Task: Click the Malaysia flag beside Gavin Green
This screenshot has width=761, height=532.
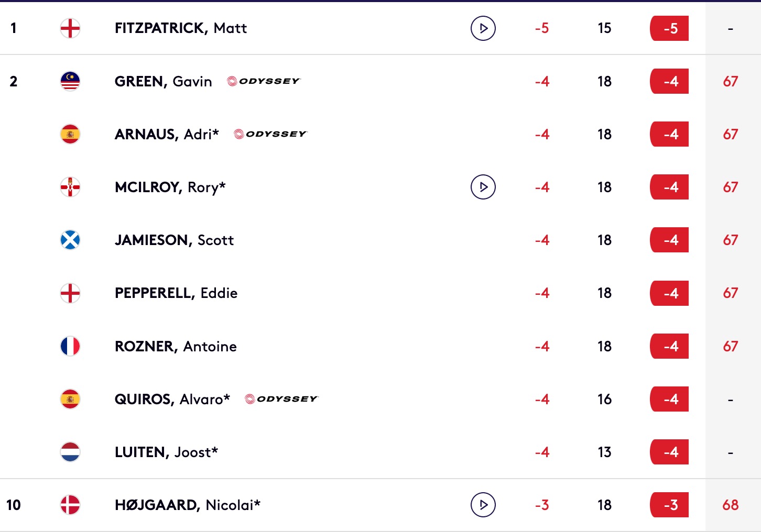Action: 70,81
